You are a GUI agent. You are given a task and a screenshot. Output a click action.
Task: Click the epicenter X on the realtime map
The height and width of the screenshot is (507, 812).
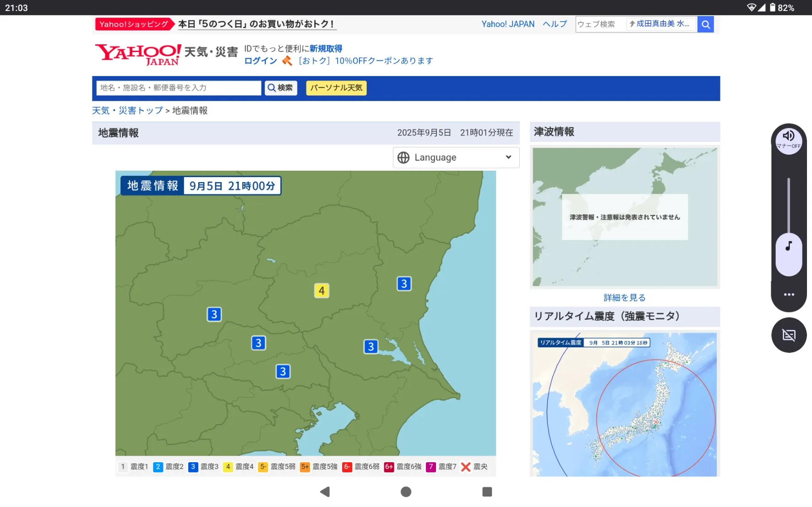656,421
